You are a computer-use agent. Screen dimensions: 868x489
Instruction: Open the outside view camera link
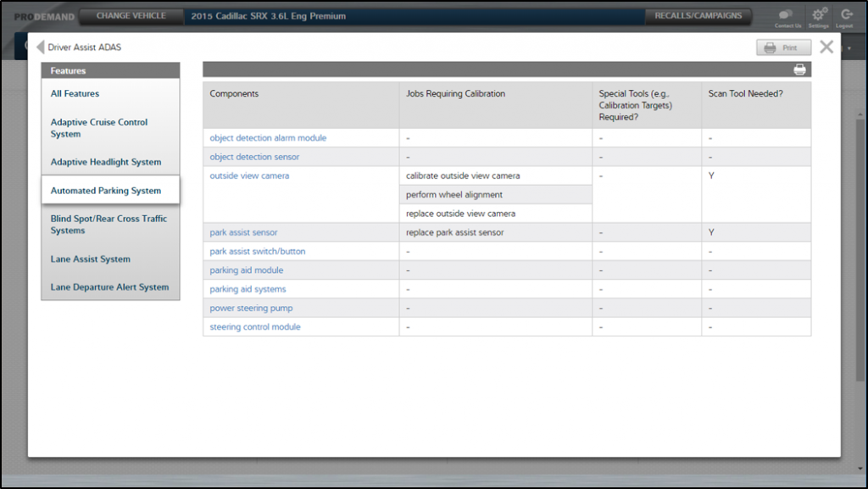(x=249, y=176)
